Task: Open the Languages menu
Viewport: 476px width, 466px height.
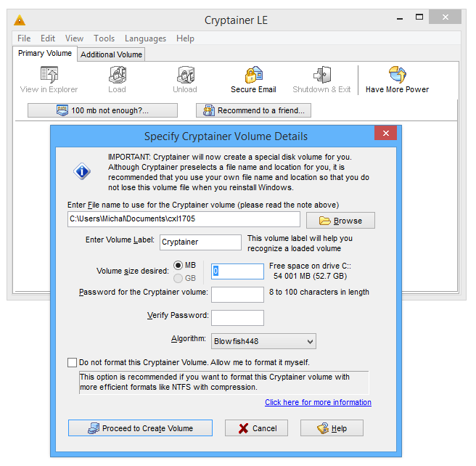Action: 145,38
